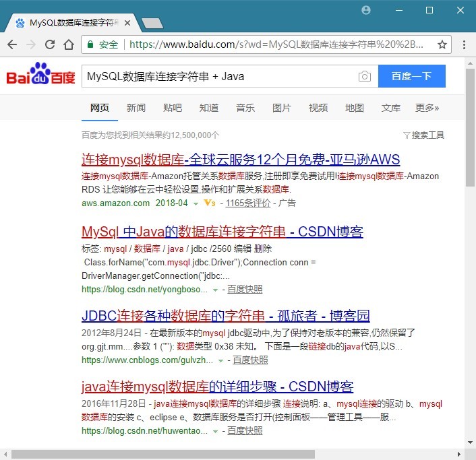The width and height of the screenshot is (476, 460).
Task: Open the JDBC连接各种数据库的字符串 result link
Action: tap(225, 316)
